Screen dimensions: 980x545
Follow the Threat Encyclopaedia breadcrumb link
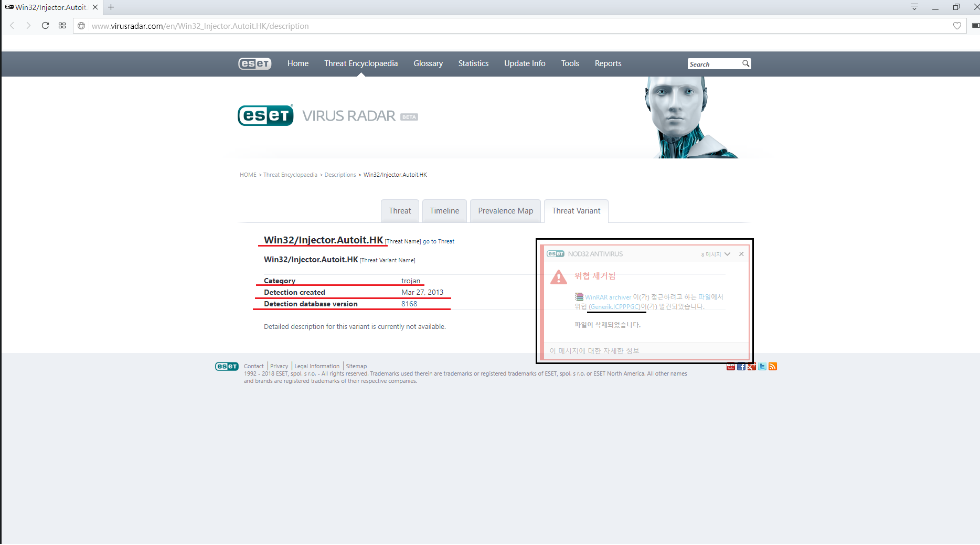coord(290,175)
